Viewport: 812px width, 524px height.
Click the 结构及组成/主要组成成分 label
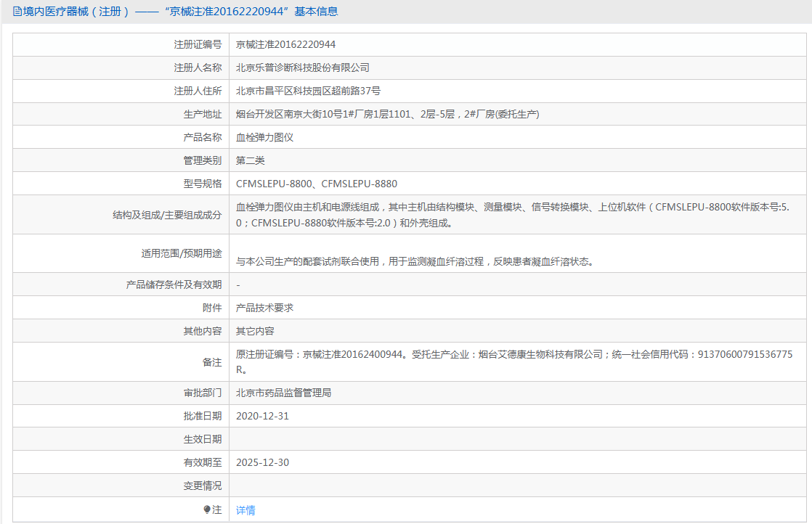point(167,215)
